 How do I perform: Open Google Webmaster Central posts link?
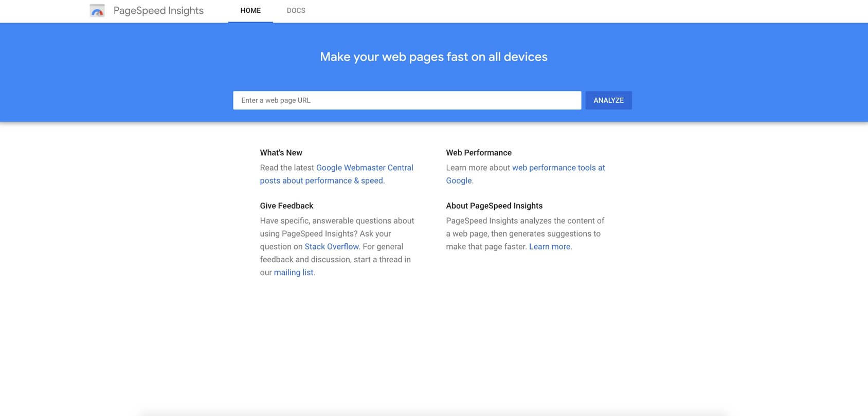pyautogui.click(x=337, y=174)
